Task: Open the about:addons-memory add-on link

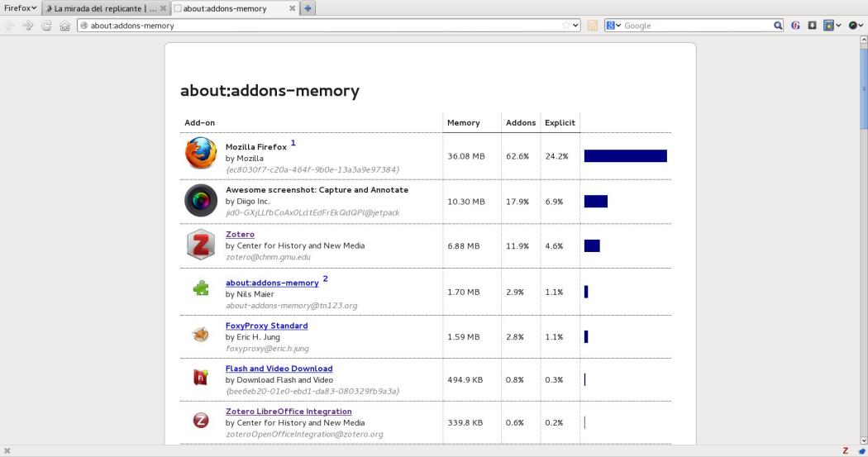Action: coord(272,283)
